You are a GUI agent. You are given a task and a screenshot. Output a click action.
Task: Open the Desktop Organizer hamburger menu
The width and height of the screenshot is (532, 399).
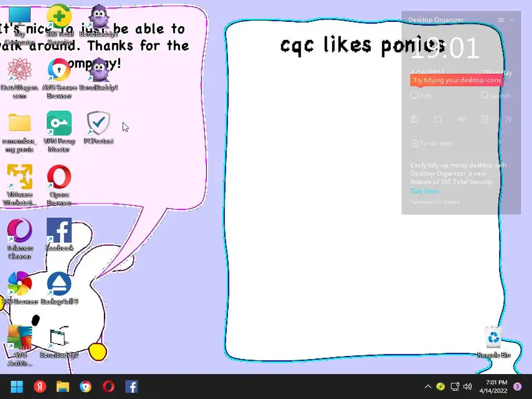coord(501,20)
